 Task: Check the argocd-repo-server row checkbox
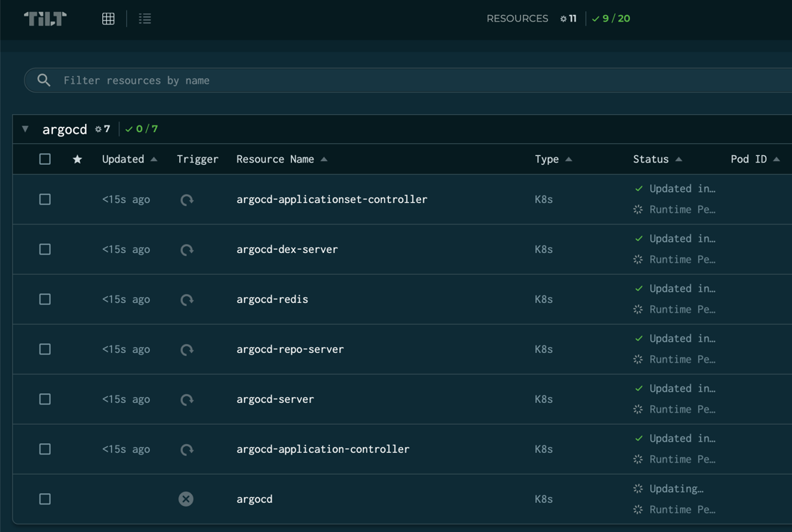[x=45, y=349]
